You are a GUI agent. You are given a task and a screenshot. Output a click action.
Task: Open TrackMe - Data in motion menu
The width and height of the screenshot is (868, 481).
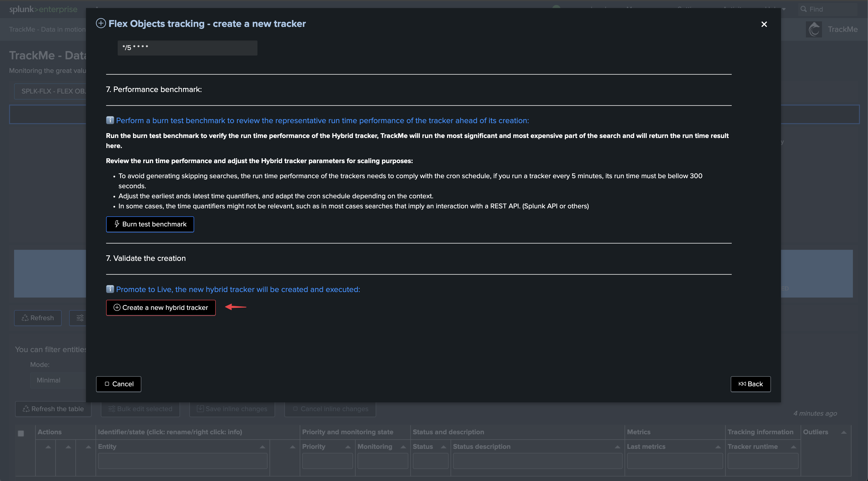(x=47, y=30)
